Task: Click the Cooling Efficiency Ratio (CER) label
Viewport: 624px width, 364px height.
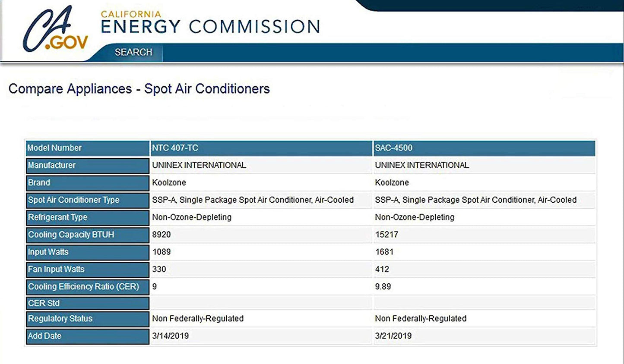Action: click(x=88, y=286)
